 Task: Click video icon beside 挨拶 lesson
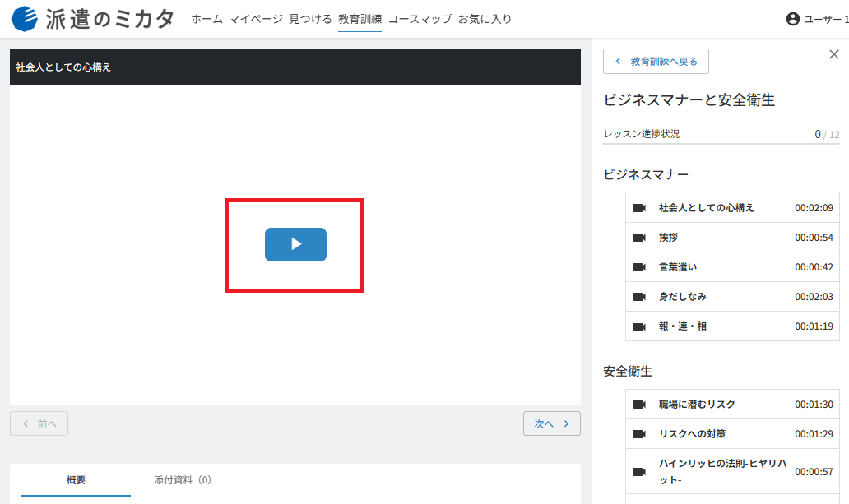pos(639,238)
